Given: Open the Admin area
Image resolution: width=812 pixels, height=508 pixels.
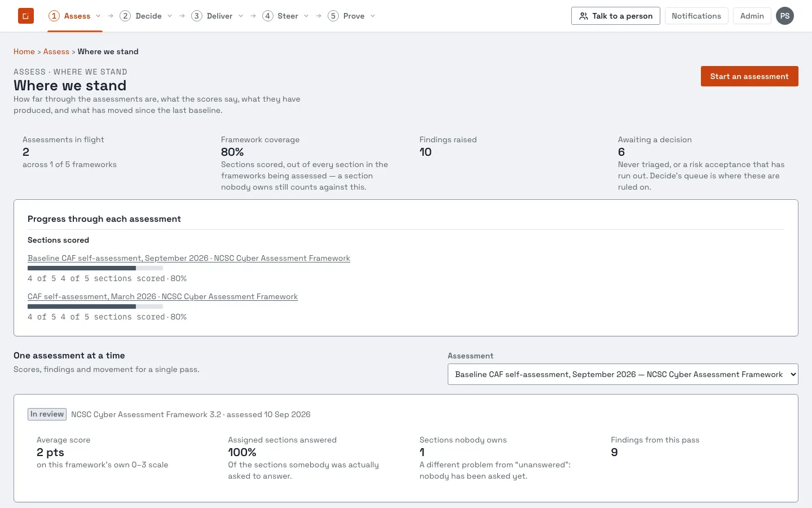Looking at the screenshot, I should [x=752, y=16].
